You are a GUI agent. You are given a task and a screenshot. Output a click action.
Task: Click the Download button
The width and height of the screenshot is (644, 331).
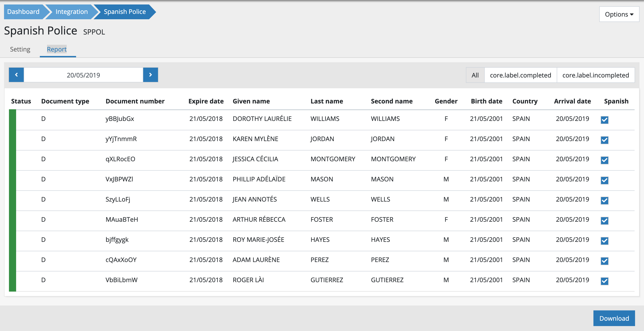[614, 318]
